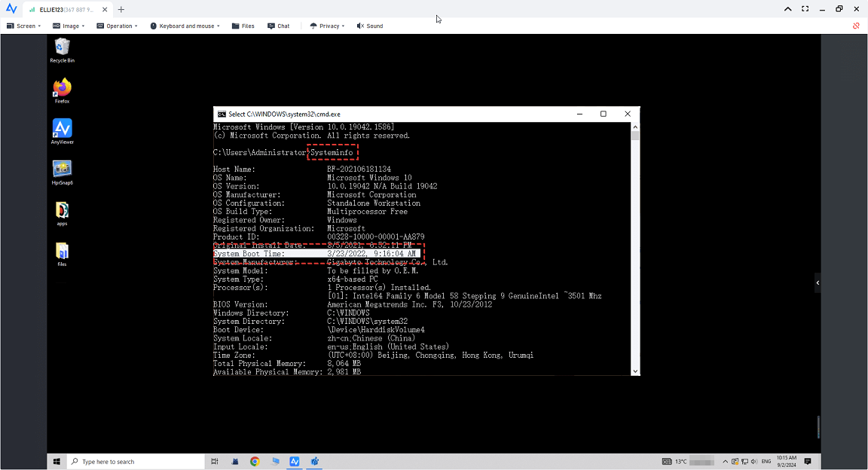Open the Operation dropdown menu
The height and width of the screenshot is (470, 868).
pyautogui.click(x=117, y=26)
